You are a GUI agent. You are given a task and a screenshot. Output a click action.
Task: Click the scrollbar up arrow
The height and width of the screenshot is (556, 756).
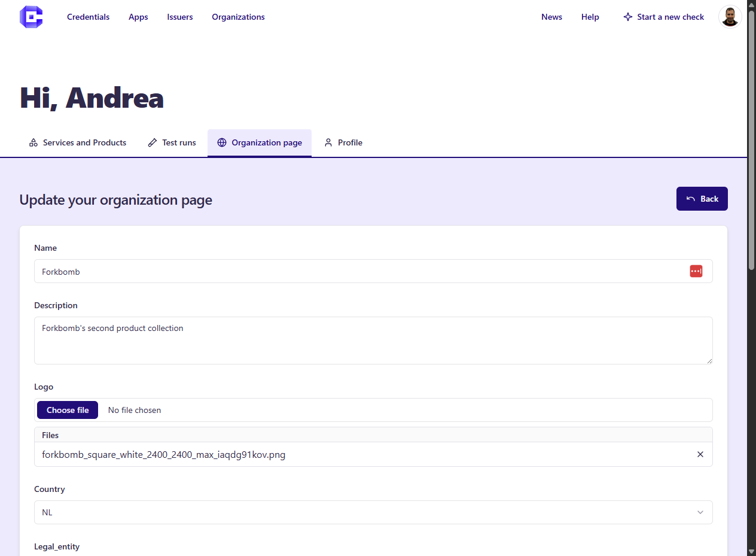(752, 5)
